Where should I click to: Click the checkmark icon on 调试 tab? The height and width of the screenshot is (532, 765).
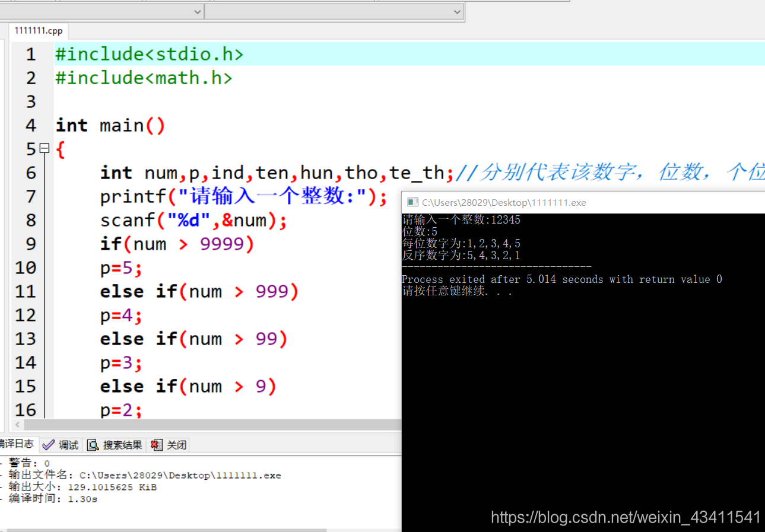pyautogui.click(x=49, y=445)
